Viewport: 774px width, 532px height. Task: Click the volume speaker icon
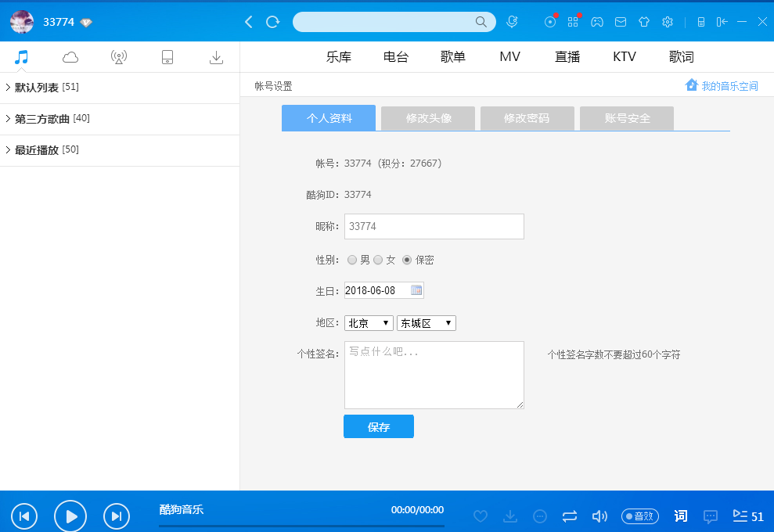(599, 516)
